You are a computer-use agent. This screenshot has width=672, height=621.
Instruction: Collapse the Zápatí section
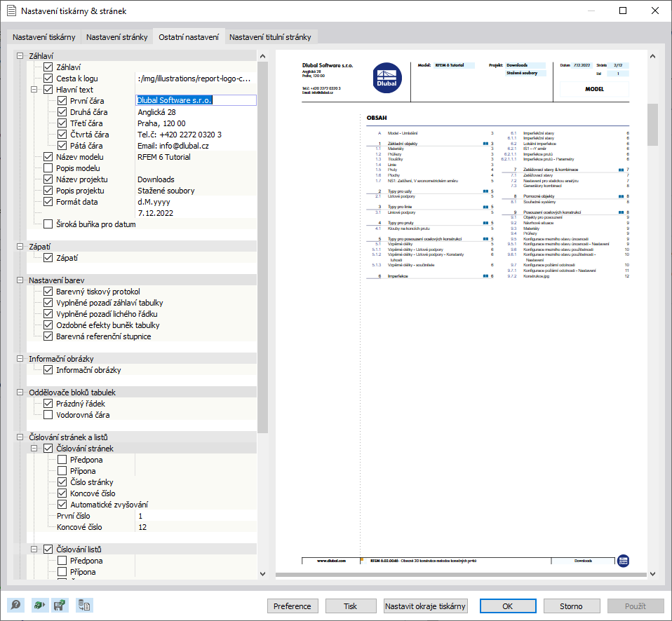pos(20,246)
